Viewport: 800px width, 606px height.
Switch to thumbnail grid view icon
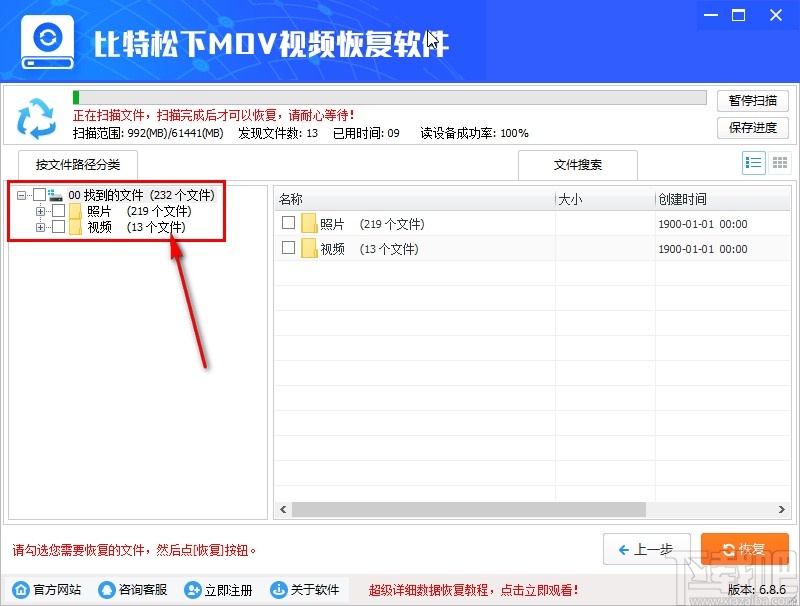click(x=779, y=163)
